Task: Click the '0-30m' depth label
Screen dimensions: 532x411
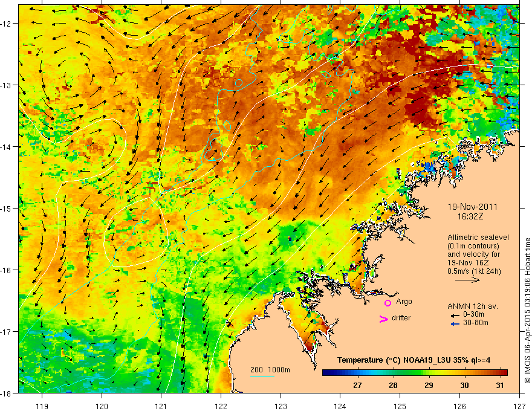Action: tap(473, 314)
